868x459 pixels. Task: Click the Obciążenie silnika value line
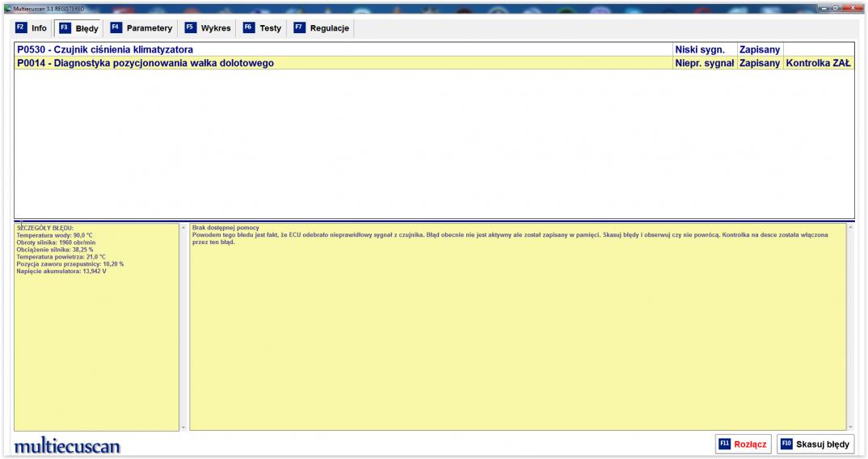pos(54,250)
